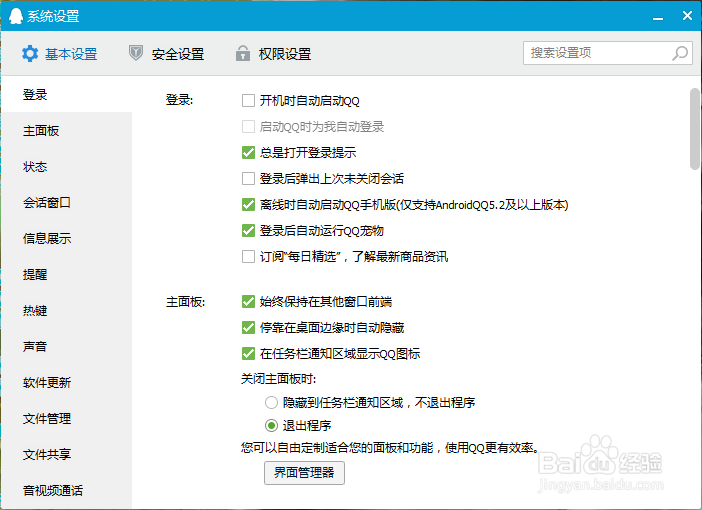Click the 界面管理器 button
The width and height of the screenshot is (702, 510).
304,473
